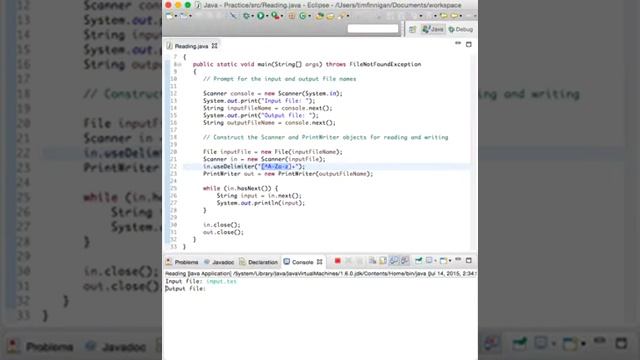Click the Search flashlight toolbar icon

click(341, 16)
